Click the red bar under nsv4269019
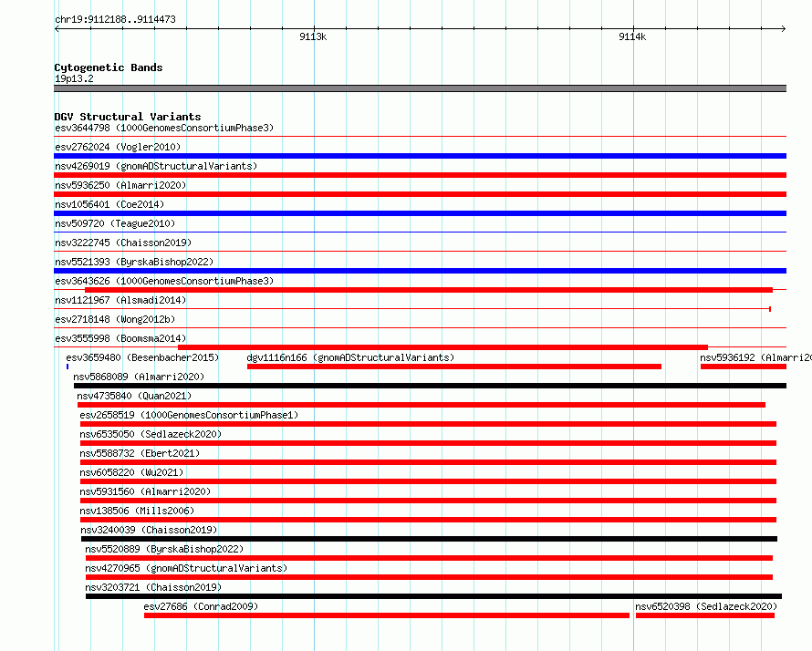Image resolution: width=812 pixels, height=651 pixels. coord(420,175)
